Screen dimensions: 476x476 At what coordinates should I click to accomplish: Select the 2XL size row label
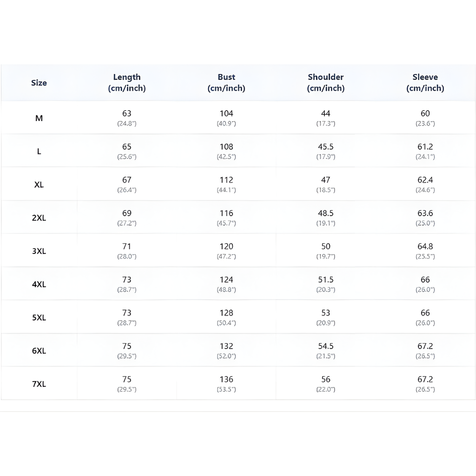39,218
